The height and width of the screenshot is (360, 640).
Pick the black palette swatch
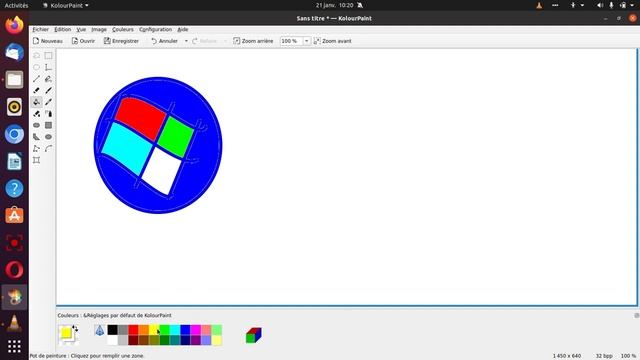pos(113,330)
